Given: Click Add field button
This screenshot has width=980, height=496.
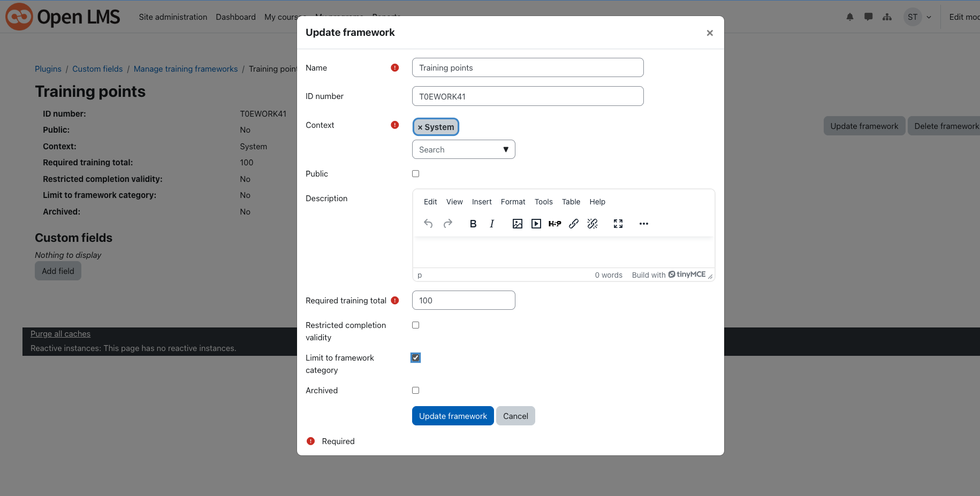Looking at the screenshot, I should click(x=58, y=271).
